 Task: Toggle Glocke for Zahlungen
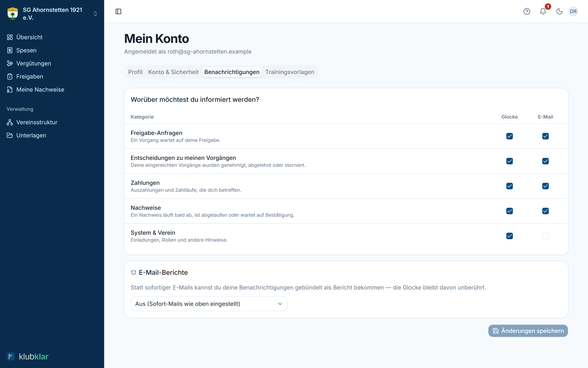(510, 186)
